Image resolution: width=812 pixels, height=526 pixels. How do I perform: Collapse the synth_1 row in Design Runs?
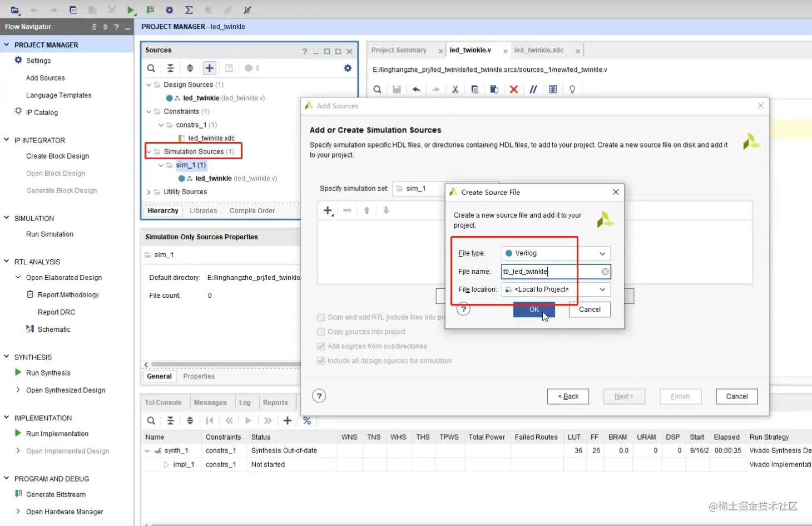pyautogui.click(x=147, y=451)
